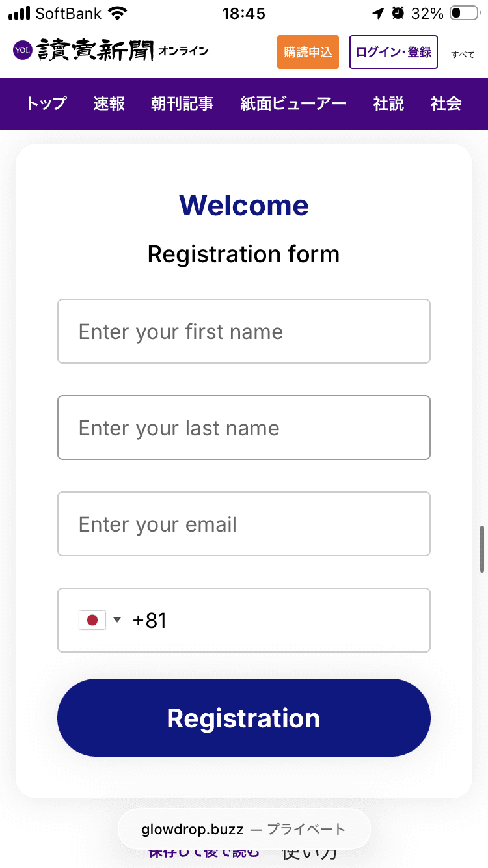Screen dimensions: 488x868
Task: Select the 紙面ビューアー tab
Action: tap(293, 103)
